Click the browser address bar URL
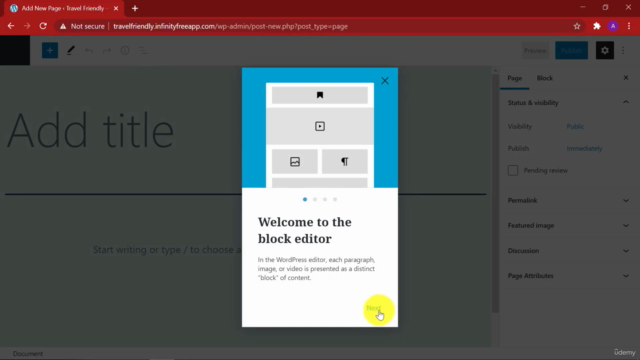Viewport: 640px width, 360px height. pos(231,26)
